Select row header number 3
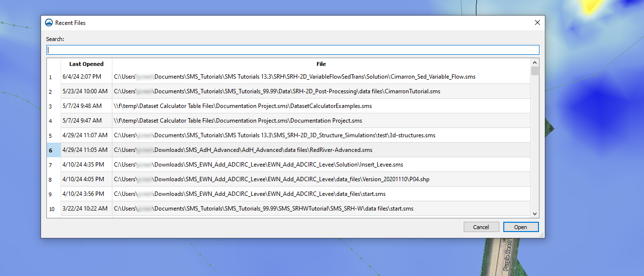Image resolution: width=644 pixels, height=276 pixels. pos(54,106)
